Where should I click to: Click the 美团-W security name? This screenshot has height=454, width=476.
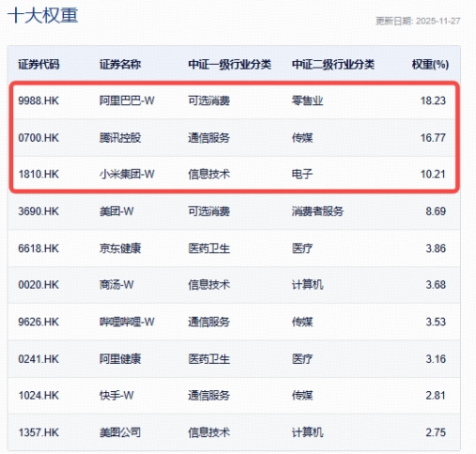pos(116,211)
